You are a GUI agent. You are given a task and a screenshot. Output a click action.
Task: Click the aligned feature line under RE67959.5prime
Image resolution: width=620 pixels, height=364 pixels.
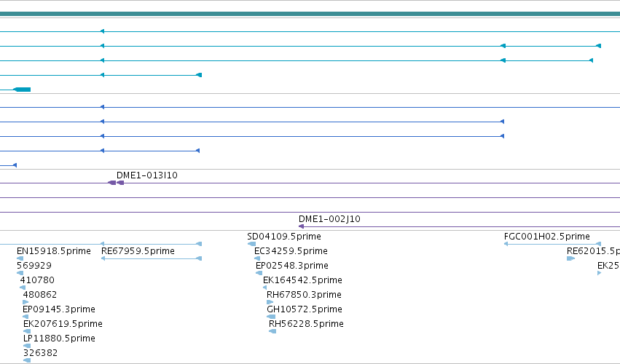click(152, 258)
